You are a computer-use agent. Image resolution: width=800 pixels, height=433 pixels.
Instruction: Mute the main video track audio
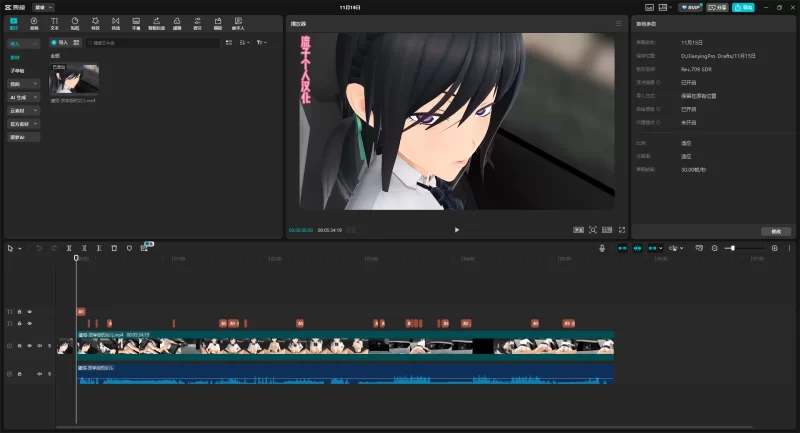[x=40, y=346]
